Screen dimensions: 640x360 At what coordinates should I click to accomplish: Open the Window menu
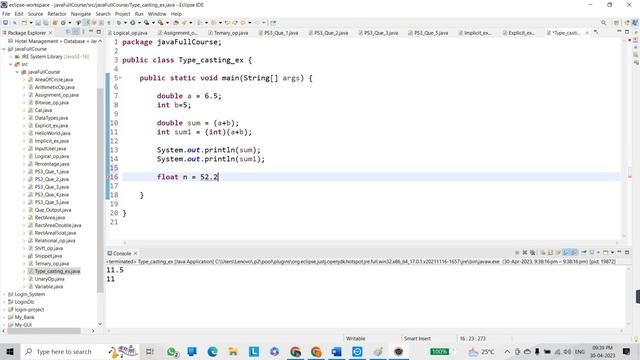pyautogui.click(x=157, y=14)
